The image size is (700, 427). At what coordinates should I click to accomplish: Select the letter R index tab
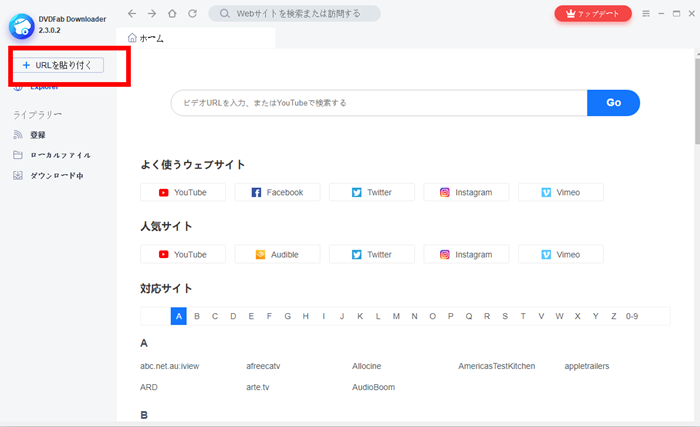coord(487,316)
